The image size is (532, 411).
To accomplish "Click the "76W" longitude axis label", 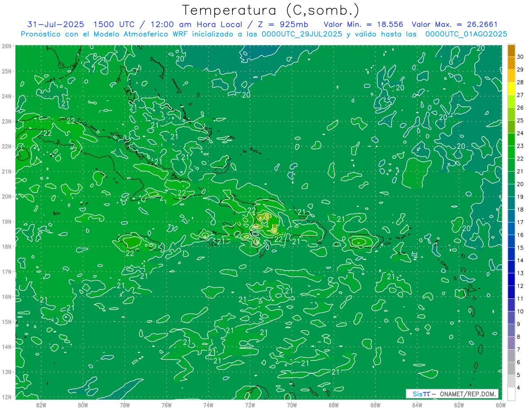I will pos(167,405).
